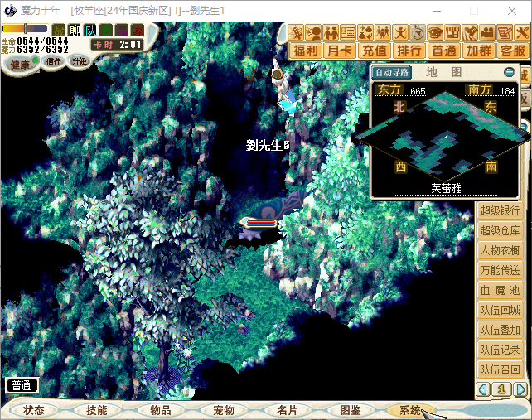Click the 加群 join group button

click(x=479, y=51)
